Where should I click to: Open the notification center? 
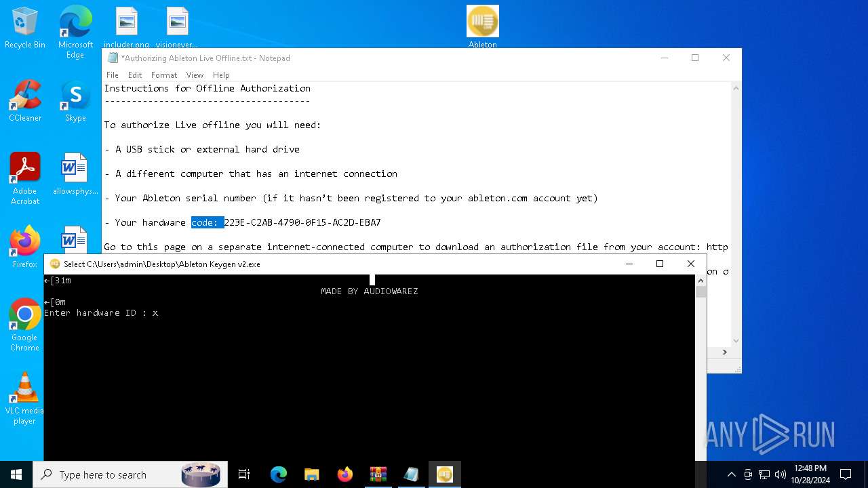tap(846, 474)
